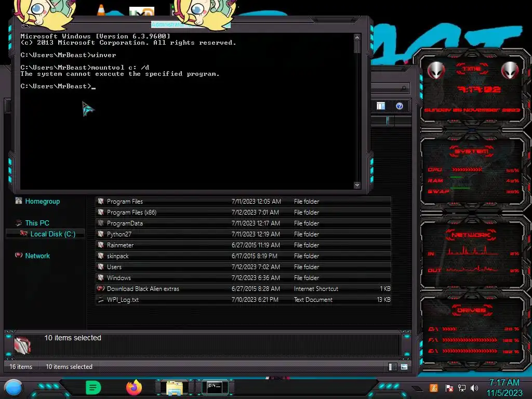
Task: Click the Command Prompt scroll up arrow
Action: 357,37
